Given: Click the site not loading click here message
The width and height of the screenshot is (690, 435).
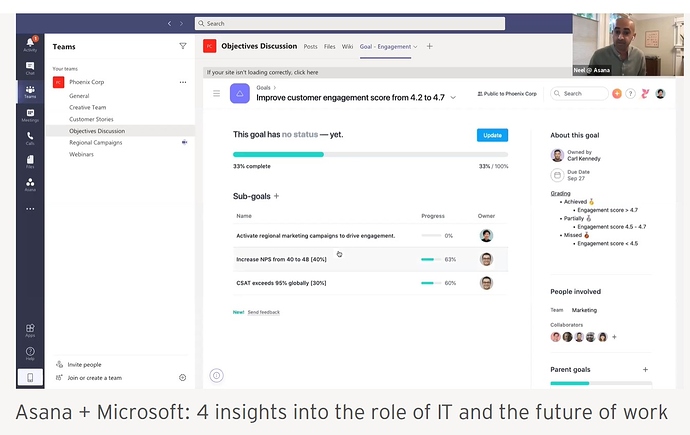Looking at the screenshot, I should pyautogui.click(x=262, y=72).
